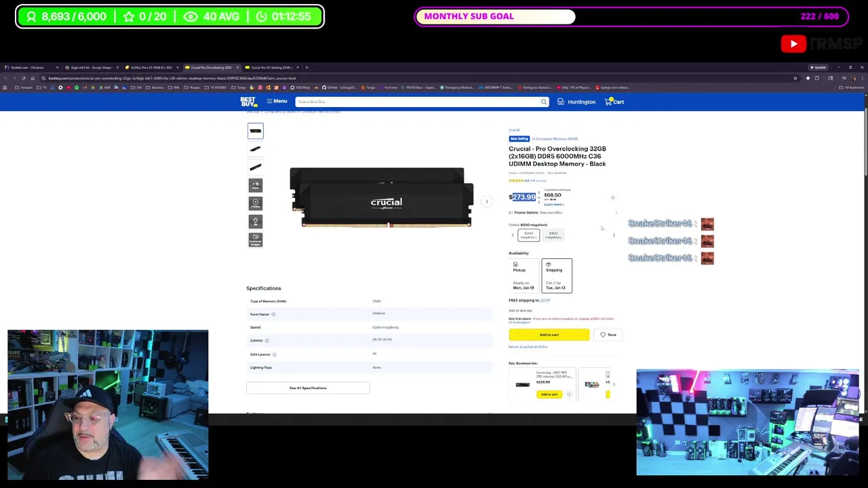Open the shopping Cart
This screenshot has height=488, width=868.
[x=614, y=102]
